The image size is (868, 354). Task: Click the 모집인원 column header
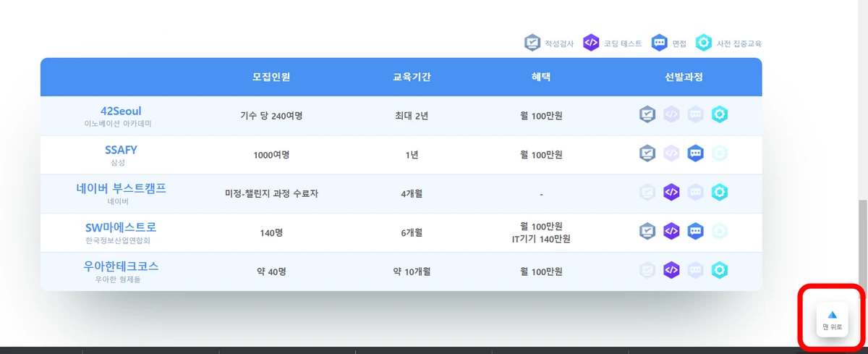(x=271, y=77)
